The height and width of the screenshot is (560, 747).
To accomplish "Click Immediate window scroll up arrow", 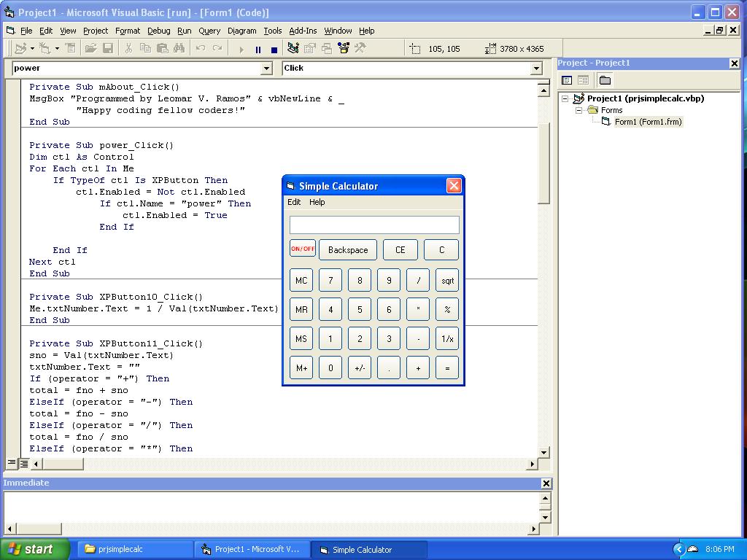I will (x=546, y=499).
